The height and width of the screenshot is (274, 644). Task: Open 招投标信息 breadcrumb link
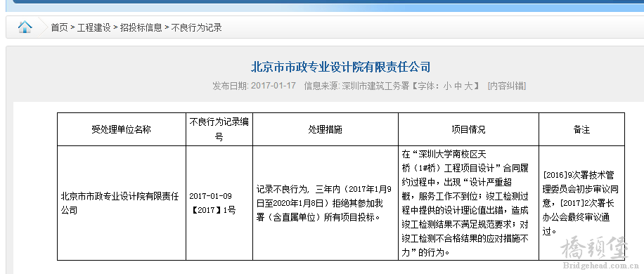[141, 28]
